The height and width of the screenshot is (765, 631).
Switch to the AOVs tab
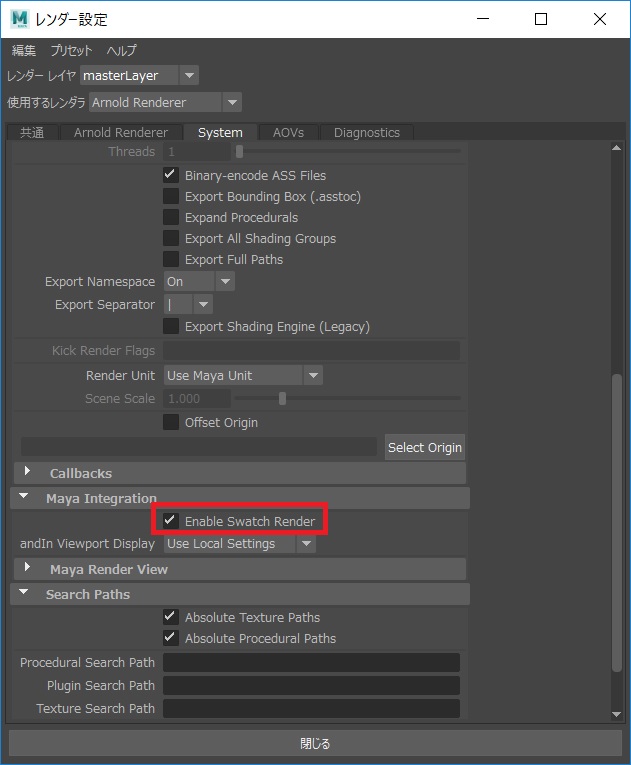[x=288, y=133]
